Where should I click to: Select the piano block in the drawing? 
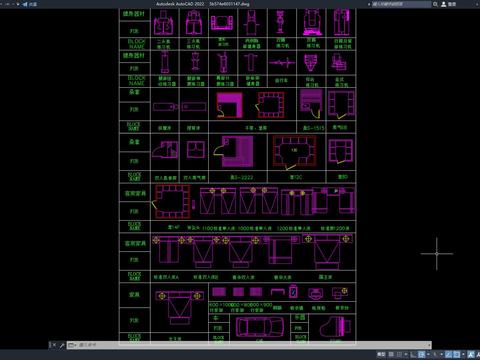click(335, 326)
